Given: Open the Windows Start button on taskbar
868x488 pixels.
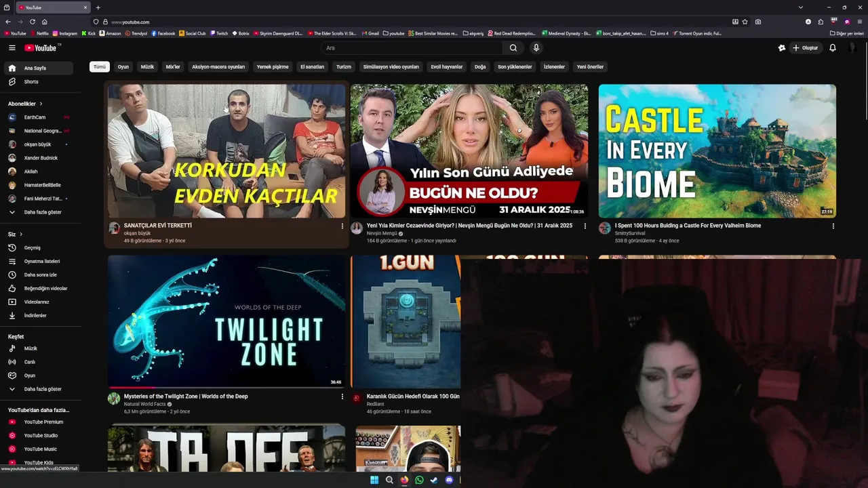Looking at the screenshot, I should (374, 480).
